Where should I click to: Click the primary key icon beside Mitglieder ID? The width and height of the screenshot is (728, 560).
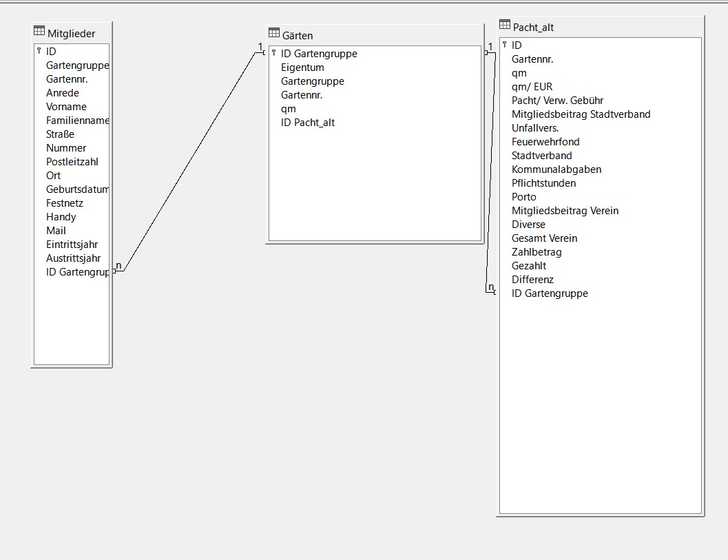coord(40,51)
